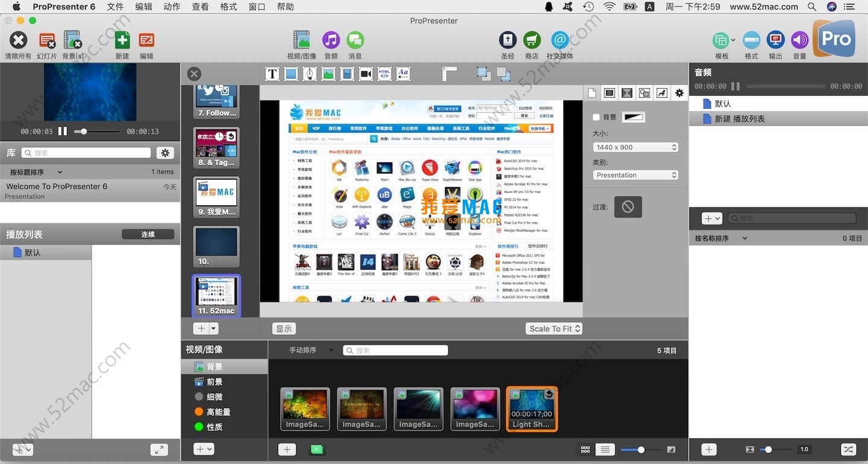Insert a video element with filmstrip tool
This screenshot has width=868, height=464.
347,74
